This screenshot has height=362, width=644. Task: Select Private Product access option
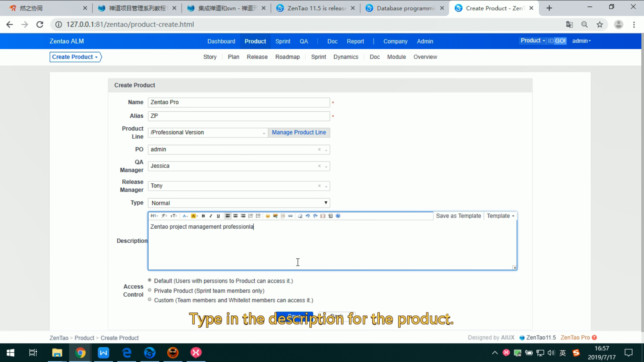coord(150,290)
